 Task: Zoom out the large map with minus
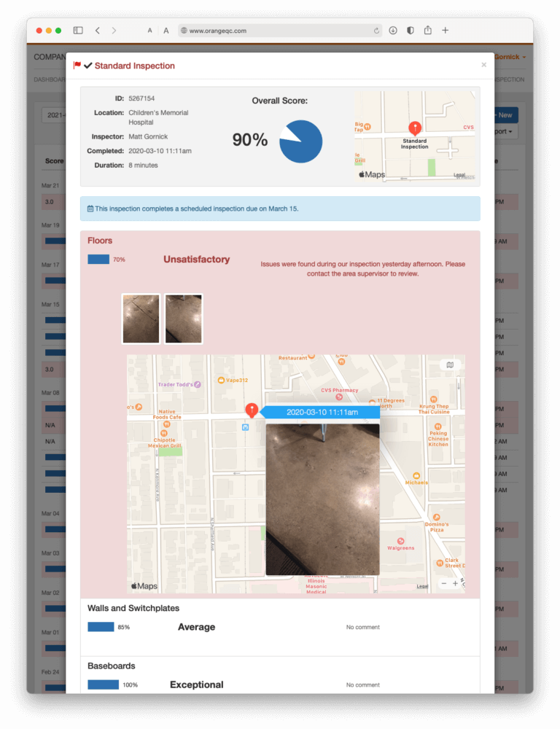(x=444, y=583)
